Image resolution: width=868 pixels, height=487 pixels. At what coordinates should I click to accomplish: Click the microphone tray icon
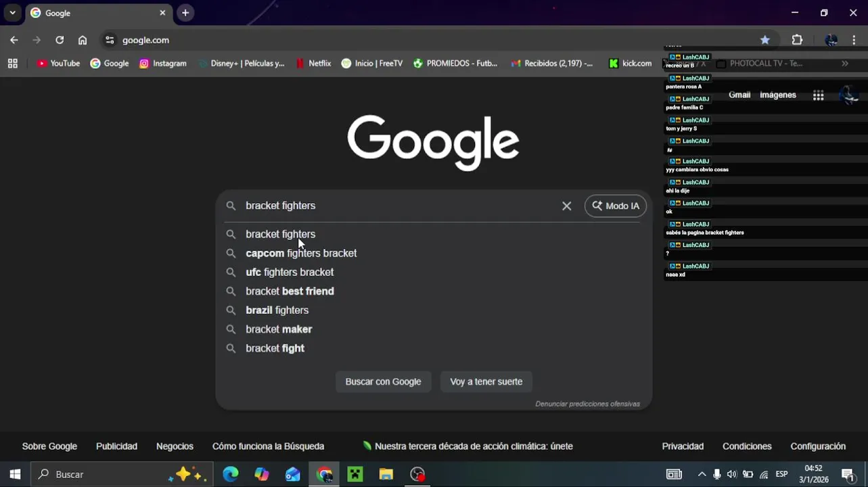click(717, 474)
